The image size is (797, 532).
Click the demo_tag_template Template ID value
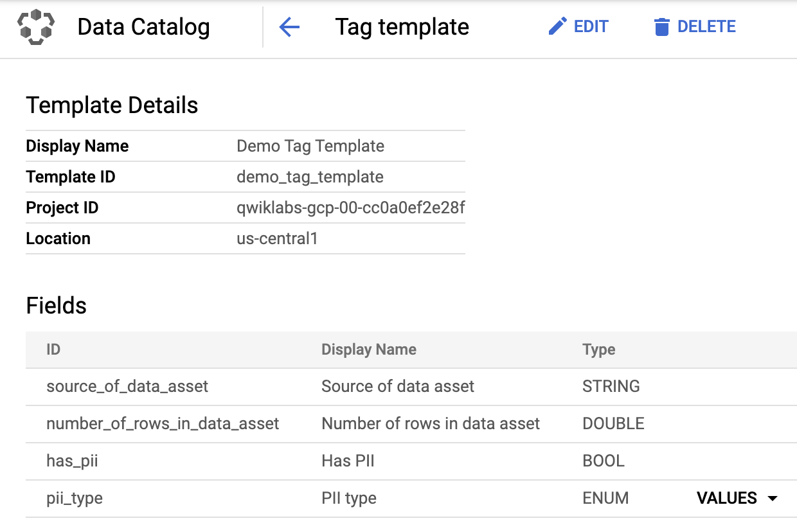point(310,177)
